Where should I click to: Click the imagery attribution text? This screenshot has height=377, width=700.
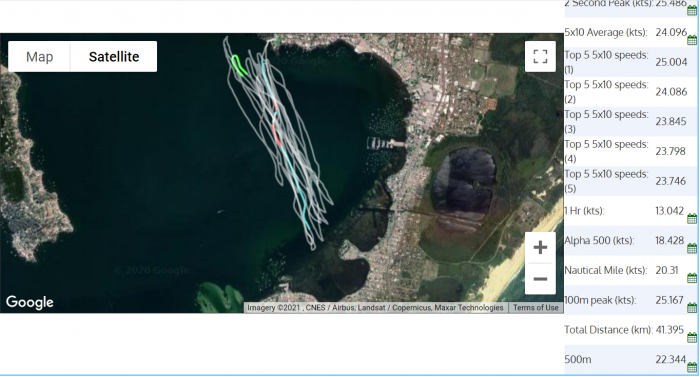375,308
